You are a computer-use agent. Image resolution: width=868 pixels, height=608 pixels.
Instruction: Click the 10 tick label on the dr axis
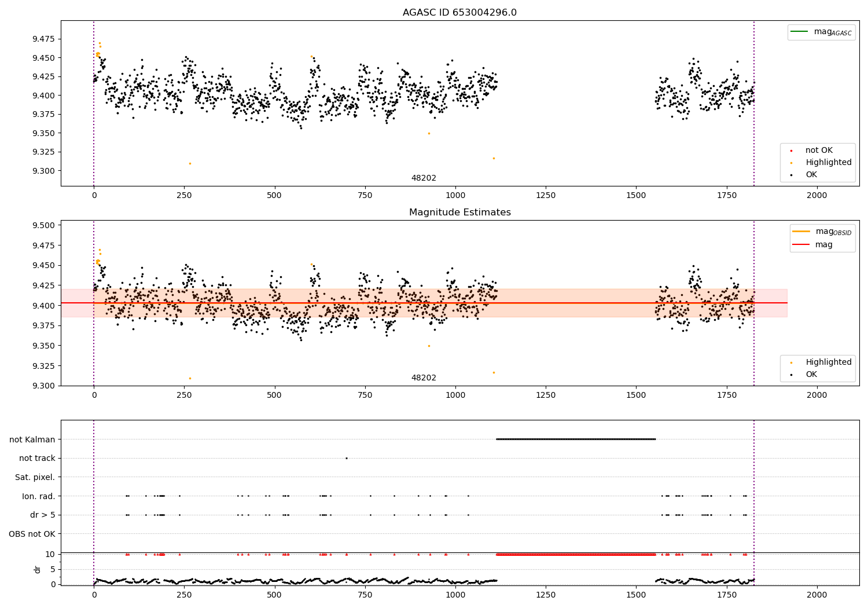click(x=50, y=554)
